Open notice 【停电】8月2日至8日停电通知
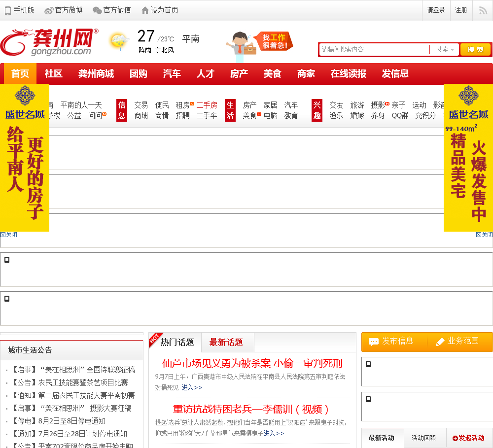 pos(58,421)
